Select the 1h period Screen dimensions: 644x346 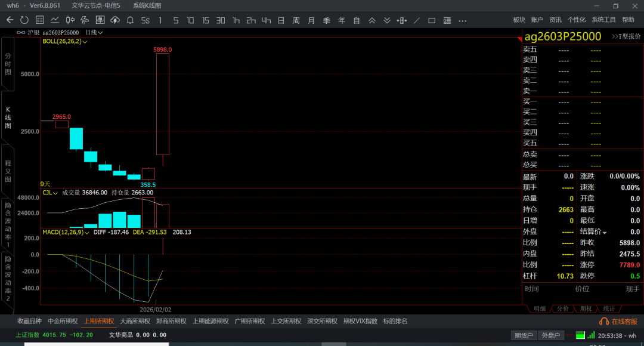tap(236, 20)
